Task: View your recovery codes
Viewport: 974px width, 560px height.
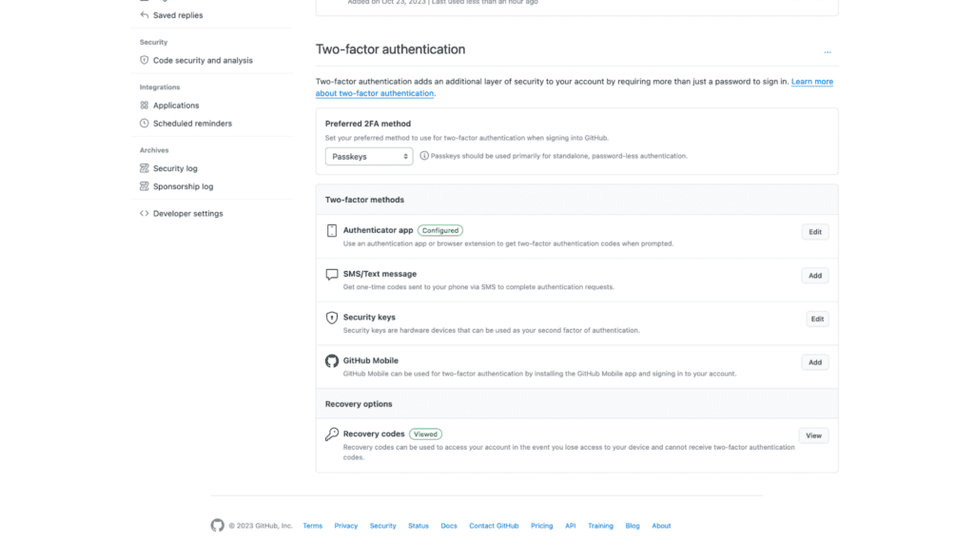Action: pyautogui.click(x=813, y=434)
